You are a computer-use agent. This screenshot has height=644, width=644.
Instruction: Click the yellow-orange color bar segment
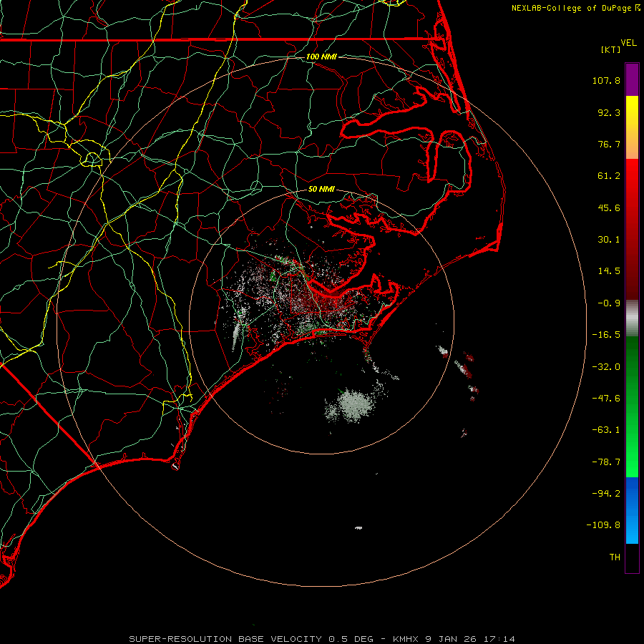click(632, 127)
